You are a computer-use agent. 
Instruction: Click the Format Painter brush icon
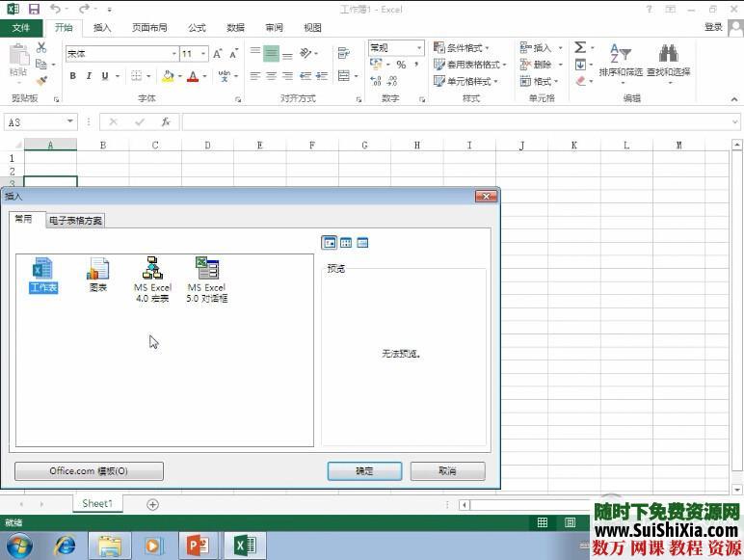pos(41,81)
